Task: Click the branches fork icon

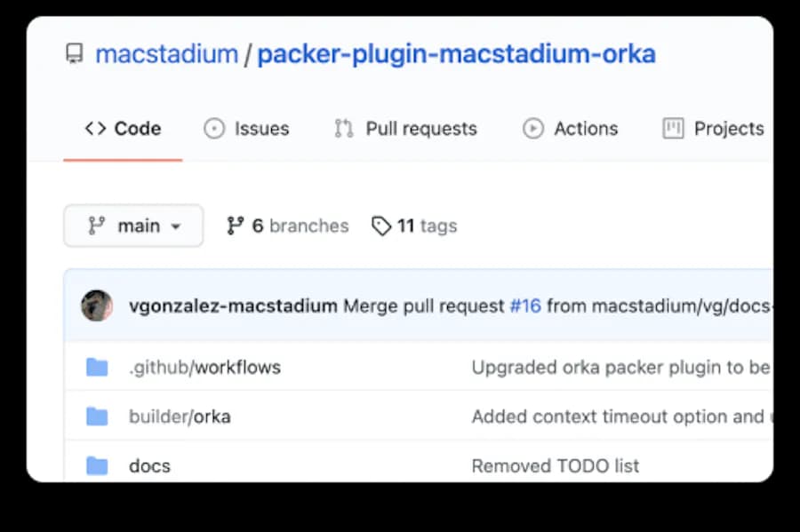Action: pos(235,226)
